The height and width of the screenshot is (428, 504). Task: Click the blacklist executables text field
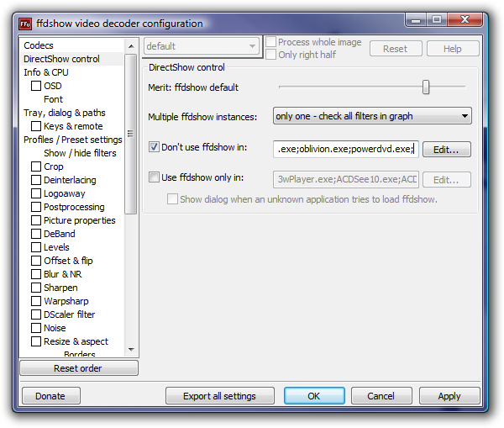point(344,149)
